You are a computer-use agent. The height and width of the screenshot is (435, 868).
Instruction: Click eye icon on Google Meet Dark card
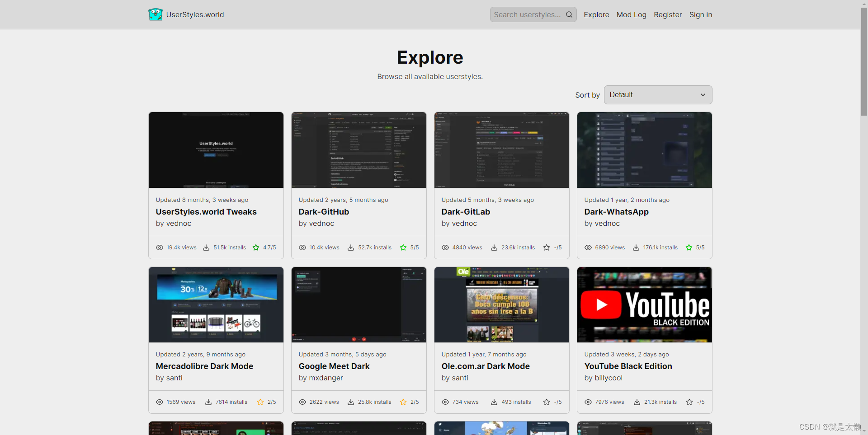302,402
